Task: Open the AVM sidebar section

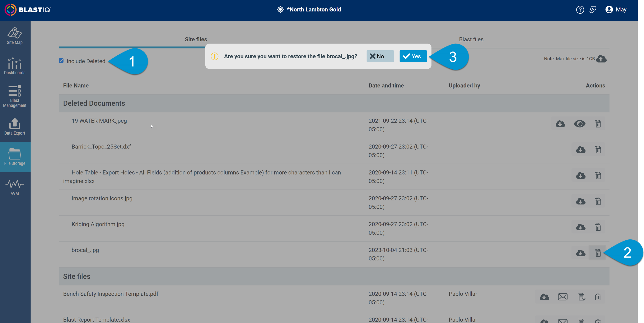Action: coord(15,187)
